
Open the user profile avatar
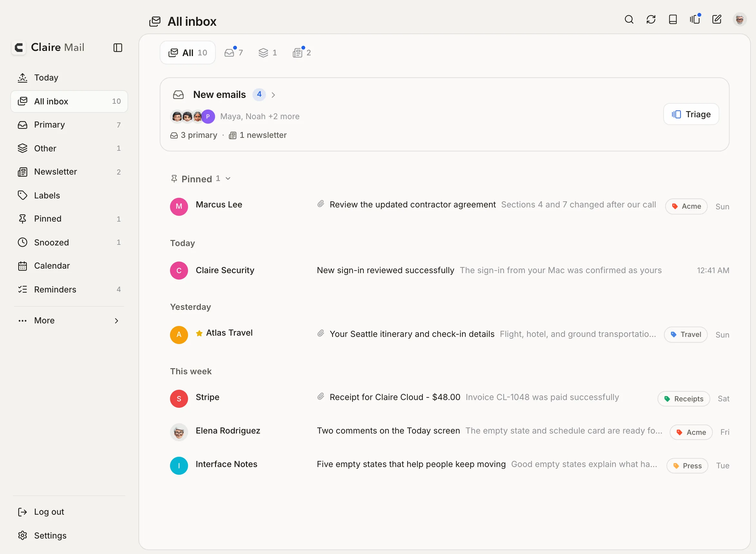740,19
